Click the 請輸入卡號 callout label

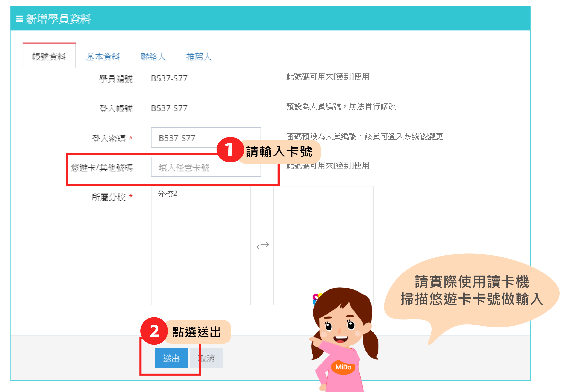[279, 152]
